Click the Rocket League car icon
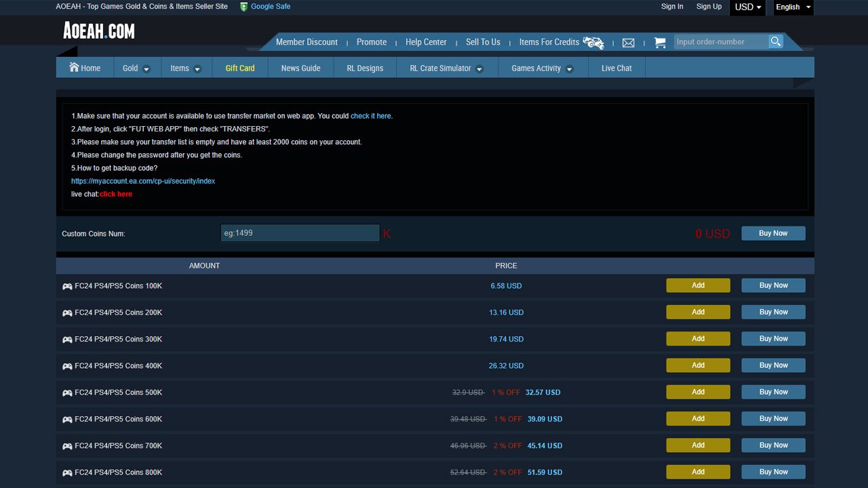Viewport: 868px width, 488px height. tap(593, 43)
